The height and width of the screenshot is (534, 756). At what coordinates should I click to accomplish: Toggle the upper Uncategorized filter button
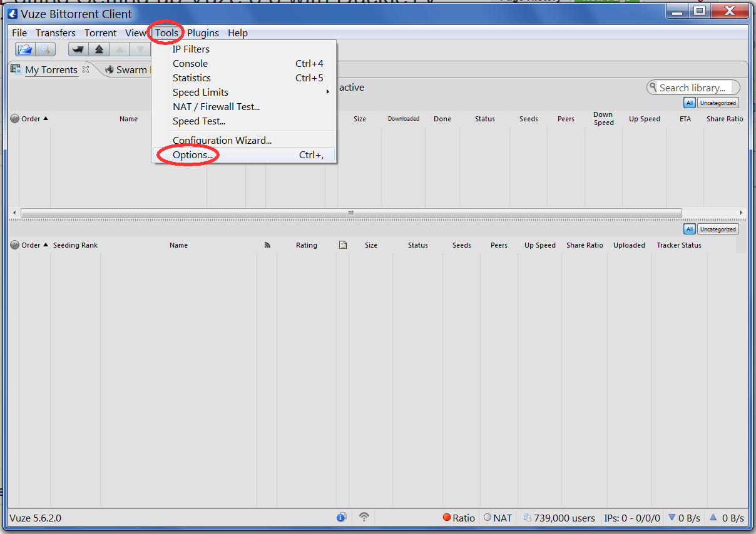tap(718, 103)
